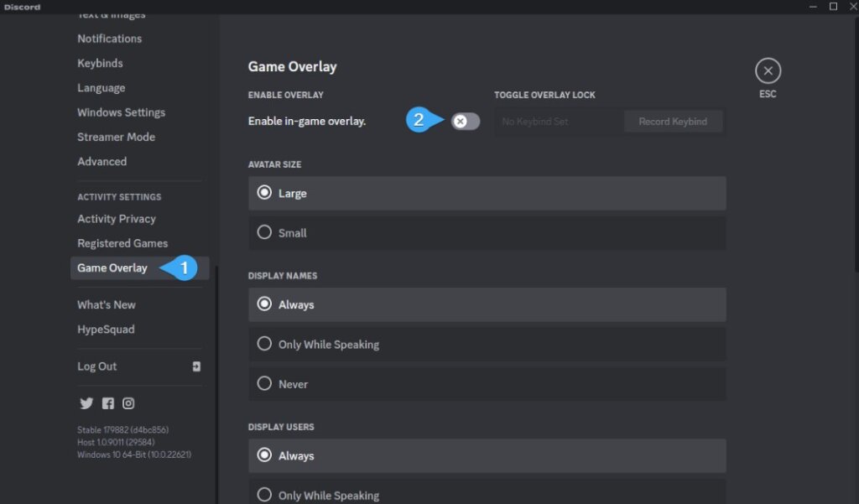Maximize the Discord window
This screenshot has width=859, height=504.
point(833,7)
